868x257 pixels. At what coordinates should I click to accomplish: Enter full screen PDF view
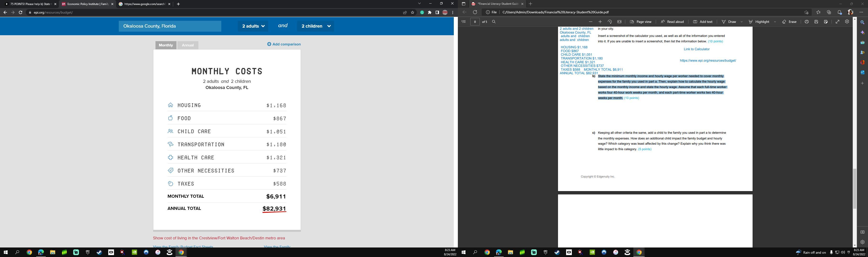point(837,21)
